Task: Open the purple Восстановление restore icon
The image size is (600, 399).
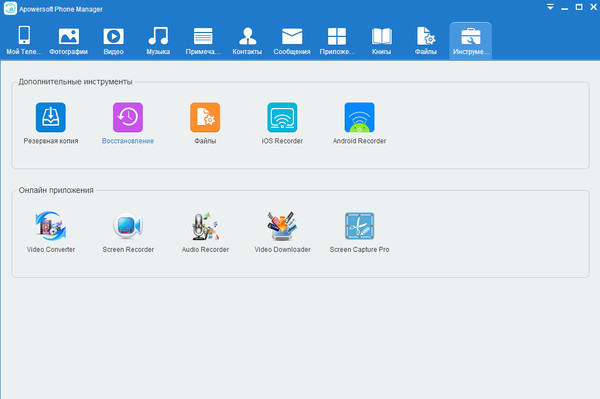Action: click(x=128, y=117)
